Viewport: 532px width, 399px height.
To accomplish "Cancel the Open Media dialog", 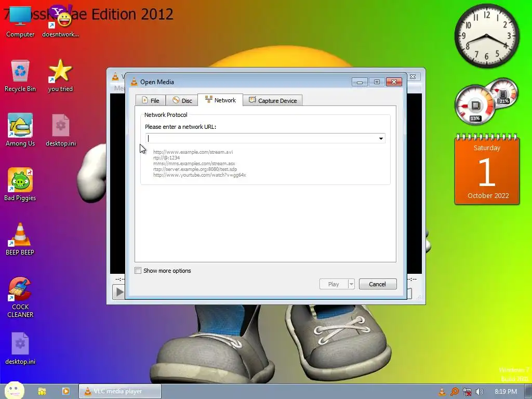I will [378, 284].
